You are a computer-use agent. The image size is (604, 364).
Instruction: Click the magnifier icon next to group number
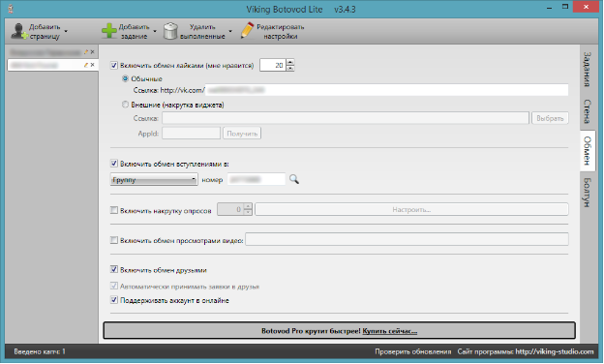[294, 179]
